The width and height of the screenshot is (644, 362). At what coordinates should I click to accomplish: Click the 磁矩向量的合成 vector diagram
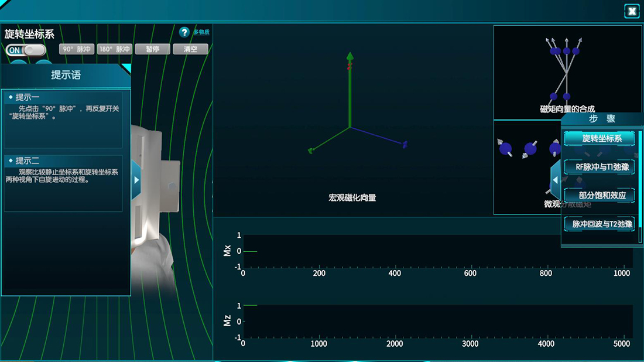coord(566,70)
